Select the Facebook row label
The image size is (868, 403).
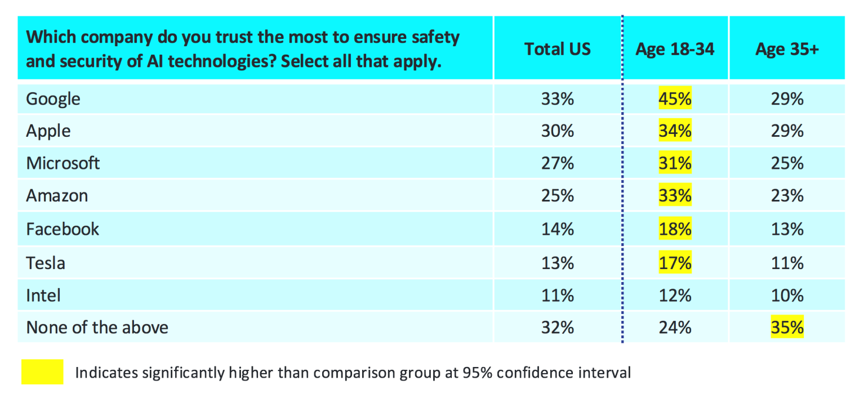click(x=62, y=229)
